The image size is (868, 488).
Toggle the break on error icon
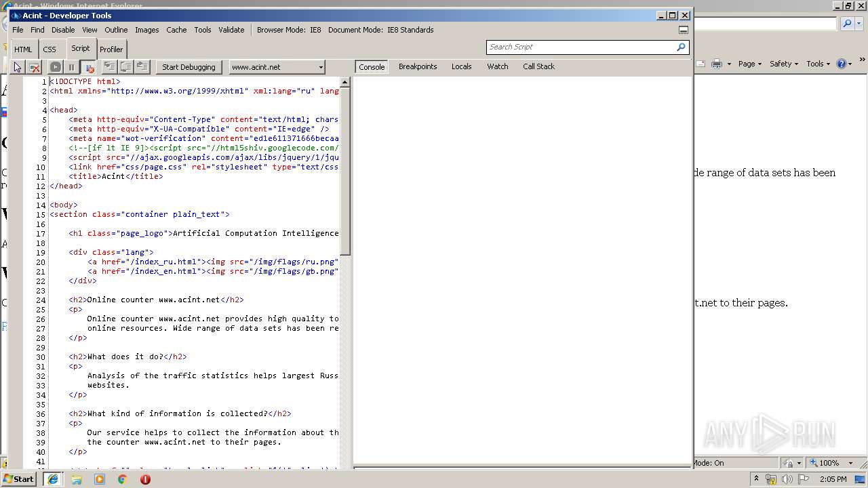point(88,67)
